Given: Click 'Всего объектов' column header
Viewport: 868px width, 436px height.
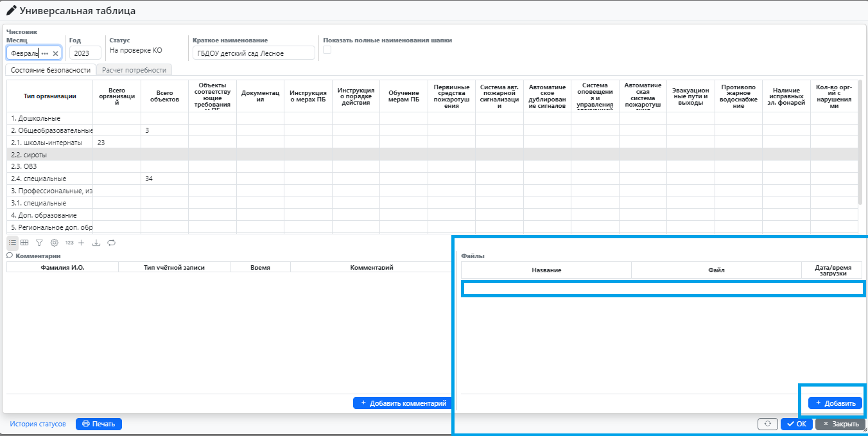Looking at the screenshot, I should (x=164, y=96).
